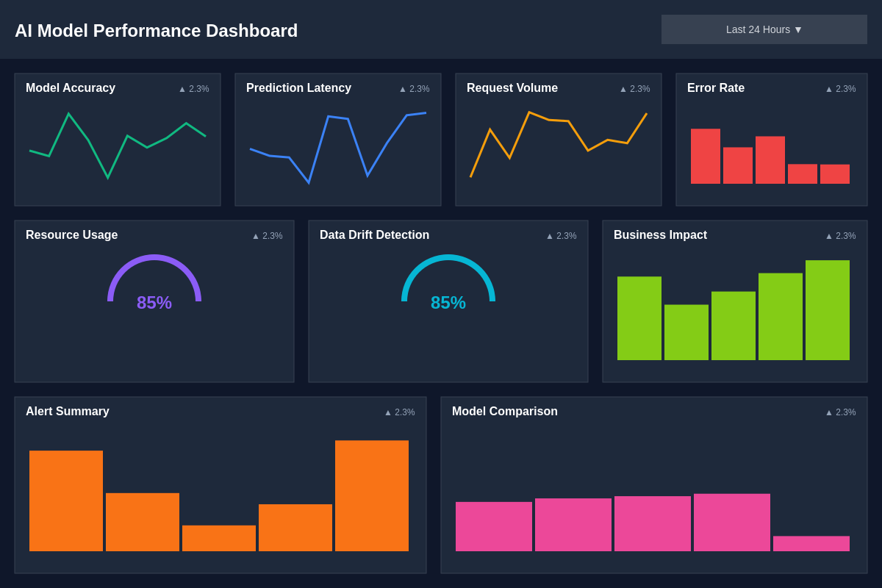Click the Business Impact trend up indicator
This screenshot has width=882, height=588.
coord(841,236)
